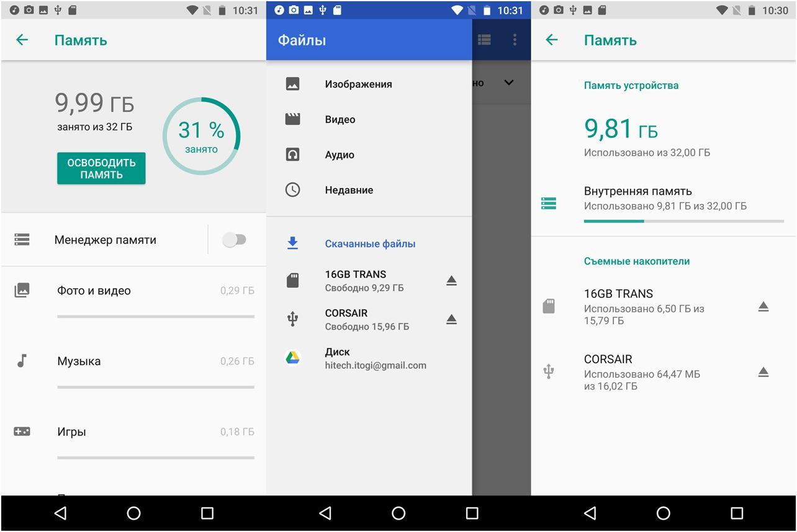The height and width of the screenshot is (532, 797).
Task: Click the CORSAIR USB drive icon
Action: [x=294, y=319]
